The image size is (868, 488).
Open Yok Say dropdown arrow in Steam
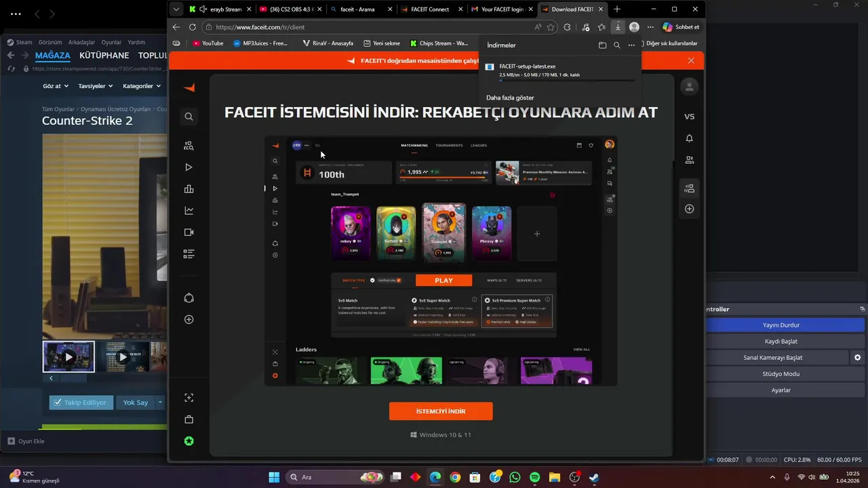pyautogui.click(x=160, y=403)
